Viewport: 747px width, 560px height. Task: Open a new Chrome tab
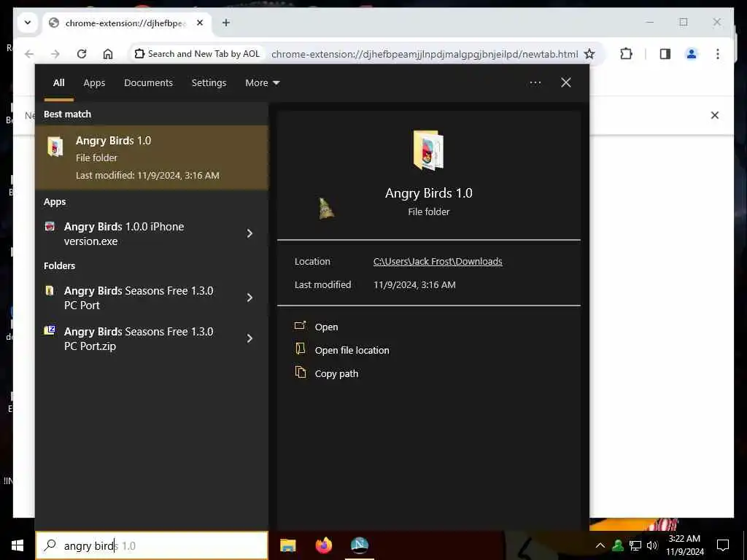pos(226,23)
